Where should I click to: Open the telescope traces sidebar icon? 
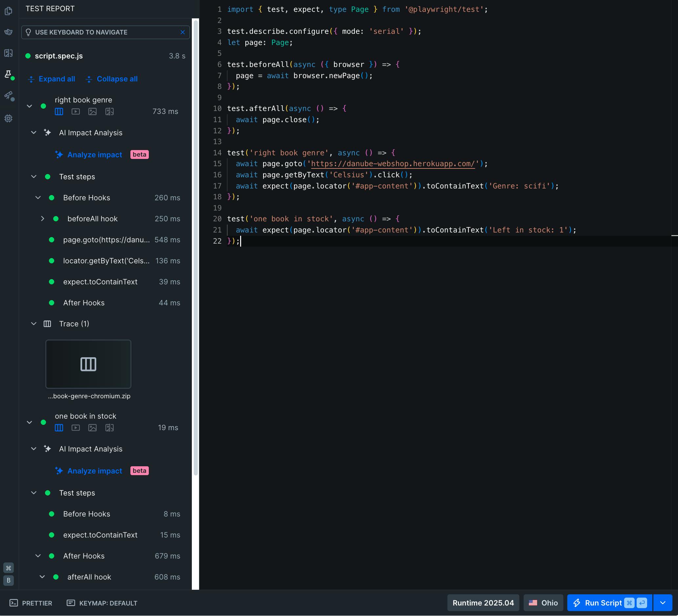(9, 96)
